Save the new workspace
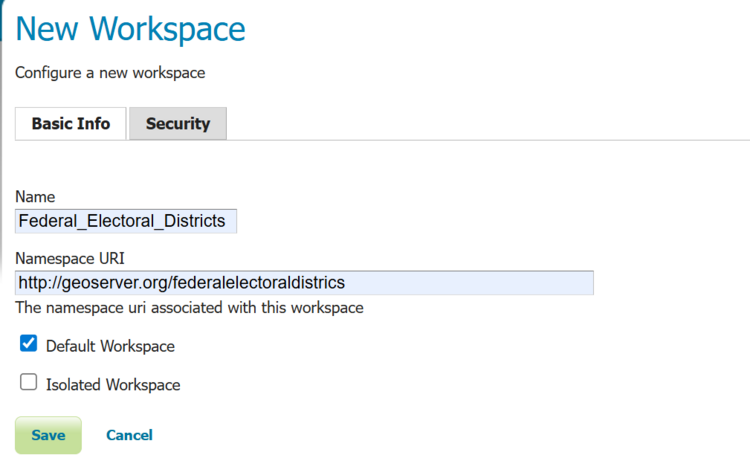The image size is (750, 458). 48,435
